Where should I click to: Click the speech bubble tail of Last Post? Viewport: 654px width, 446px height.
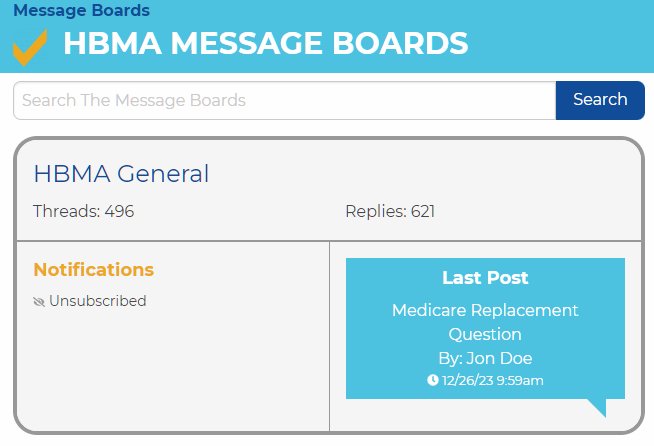tap(598, 408)
